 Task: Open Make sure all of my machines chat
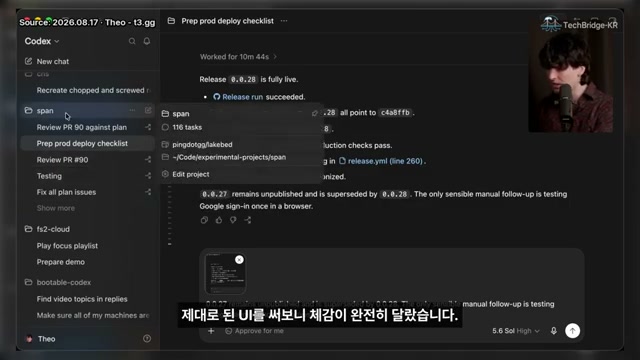(93, 315)
